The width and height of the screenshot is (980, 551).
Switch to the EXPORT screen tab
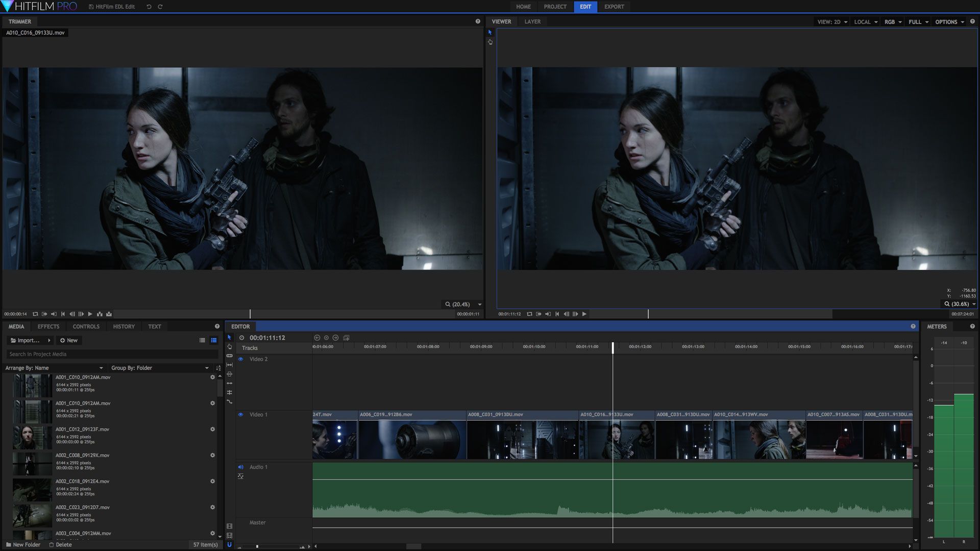614,7
